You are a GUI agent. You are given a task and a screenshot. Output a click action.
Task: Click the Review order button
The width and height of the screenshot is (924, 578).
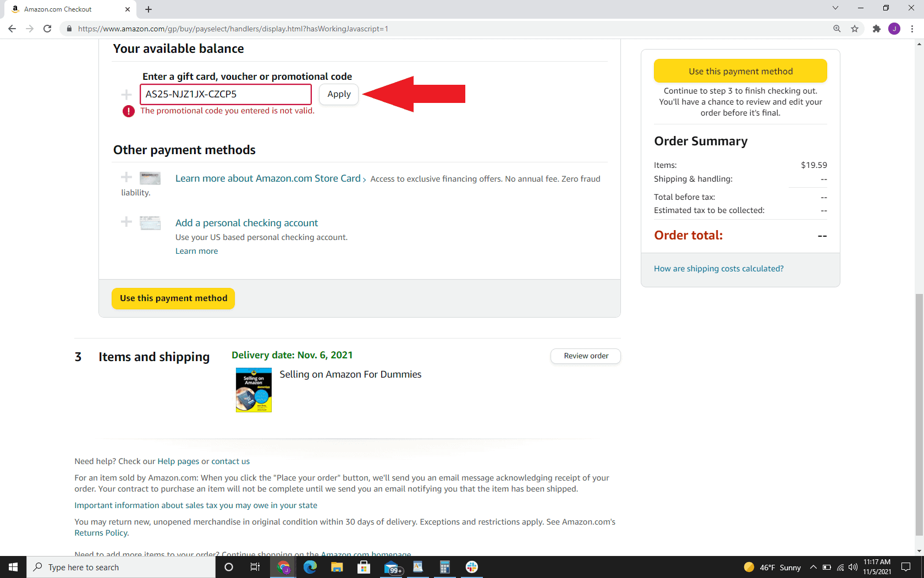pos(586,356)
